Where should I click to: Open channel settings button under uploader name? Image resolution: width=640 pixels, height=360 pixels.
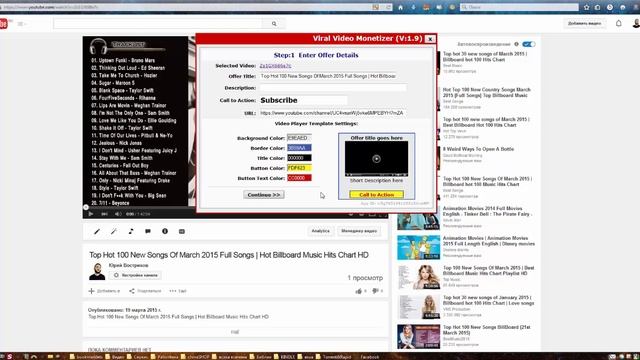click(x=136, y=276)
